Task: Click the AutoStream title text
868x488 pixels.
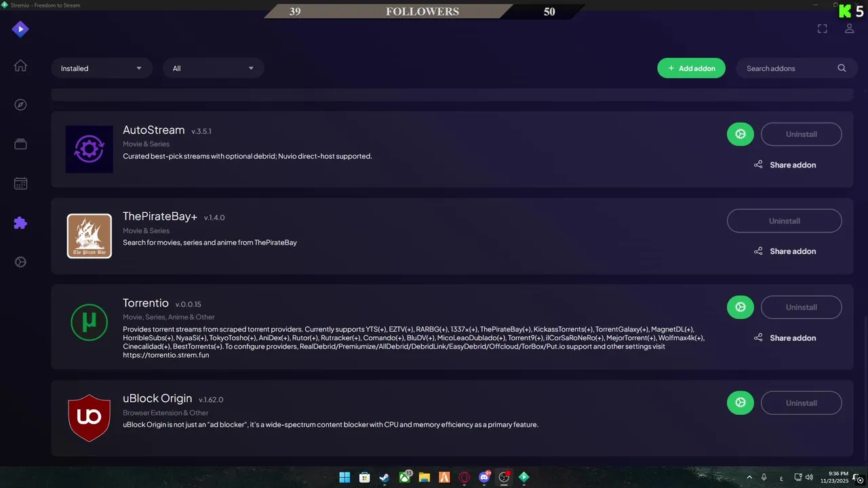Action: 154,130
